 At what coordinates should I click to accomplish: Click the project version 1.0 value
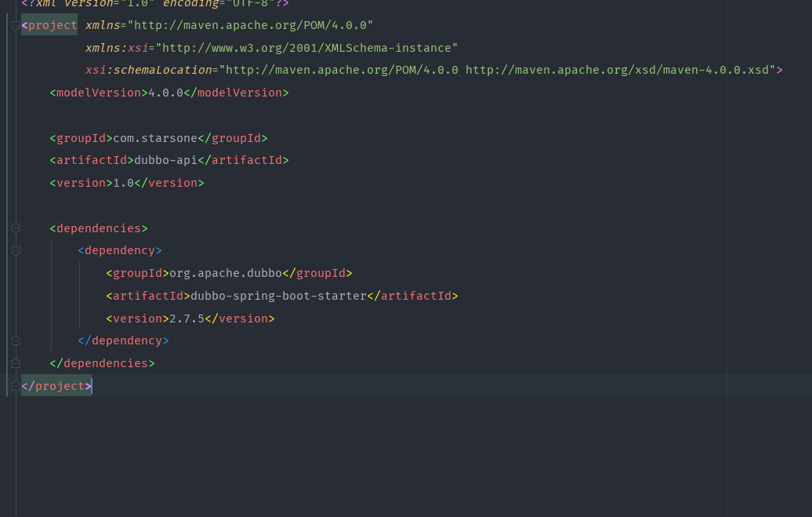point(124,183)
